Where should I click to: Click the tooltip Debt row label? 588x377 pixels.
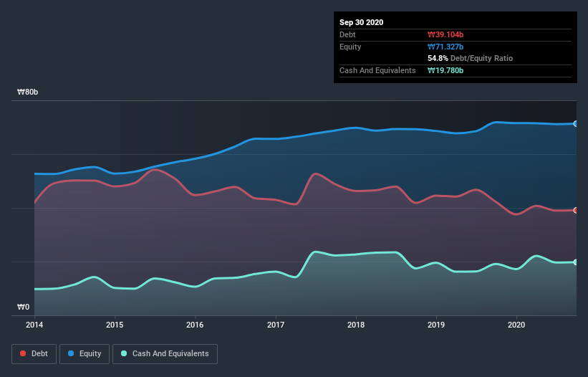[x=347, y=35]
